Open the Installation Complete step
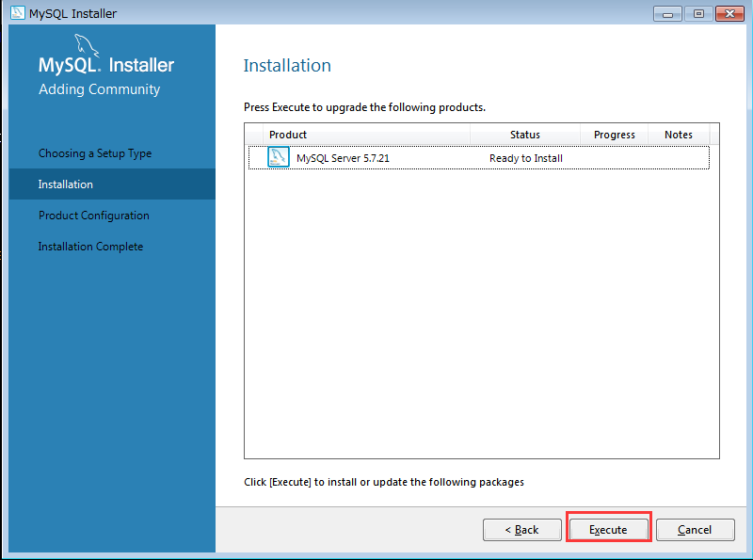 pos(90,247)
